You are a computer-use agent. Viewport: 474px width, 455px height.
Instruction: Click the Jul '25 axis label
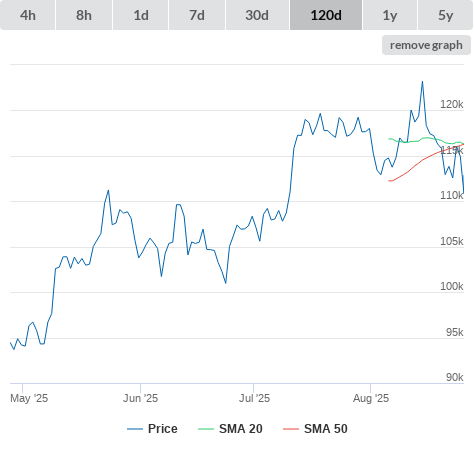point(254,398)
